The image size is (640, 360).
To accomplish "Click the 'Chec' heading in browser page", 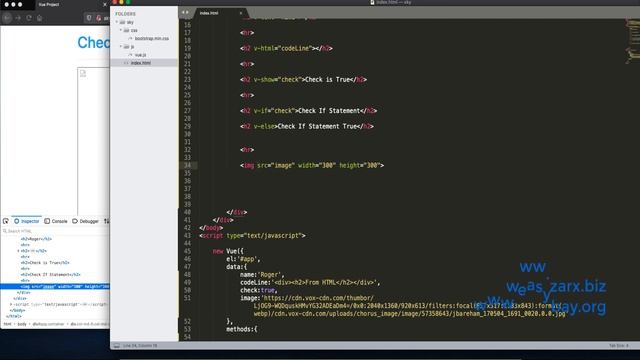I will [x=93, y=42].
